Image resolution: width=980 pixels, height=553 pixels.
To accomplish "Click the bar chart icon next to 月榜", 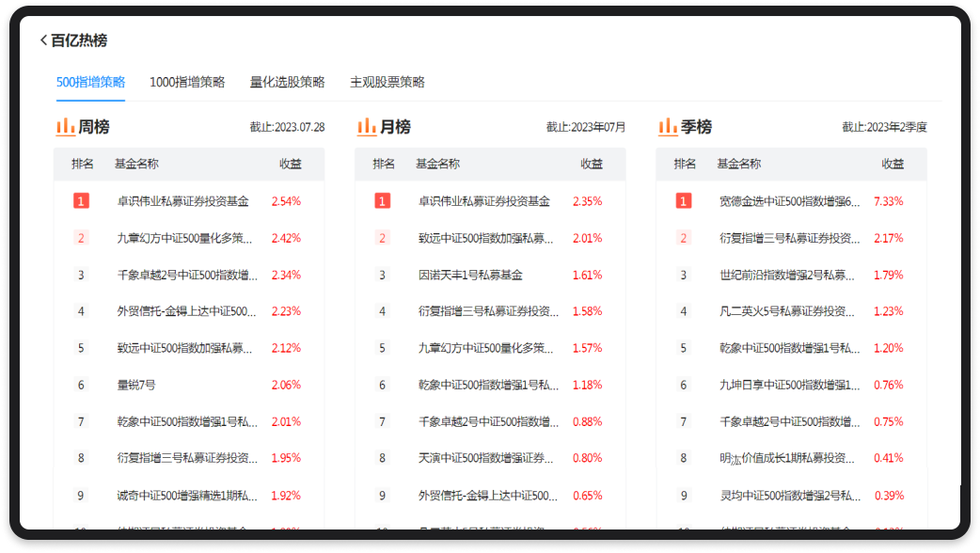I will (x=366, y=126).
